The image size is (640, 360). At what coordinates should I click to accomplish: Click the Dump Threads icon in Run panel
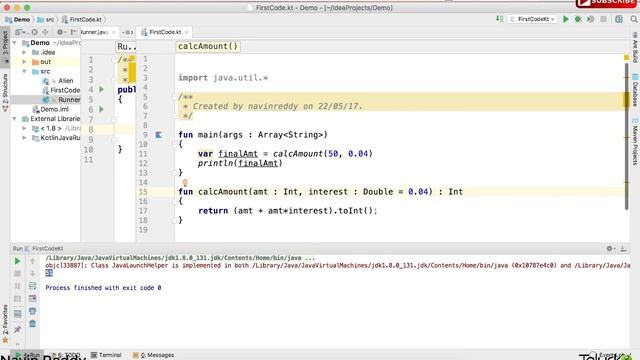tap(17, 299)
